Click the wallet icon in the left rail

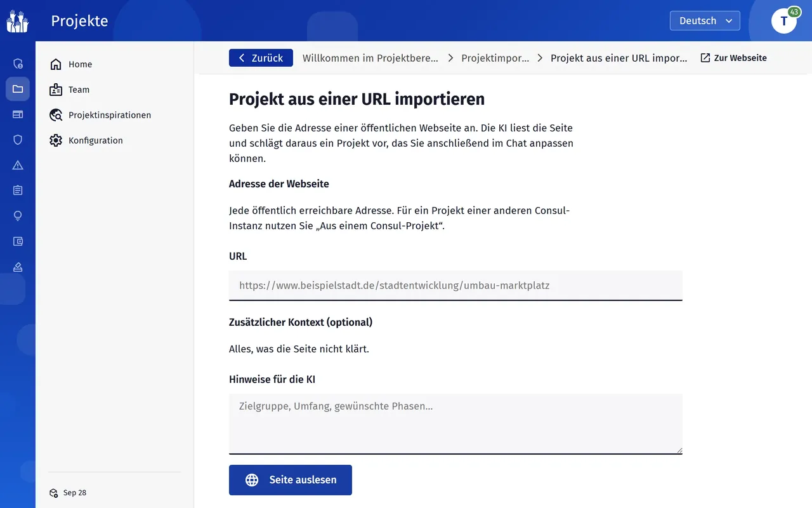pyautogui.click(x=18, y=241)
